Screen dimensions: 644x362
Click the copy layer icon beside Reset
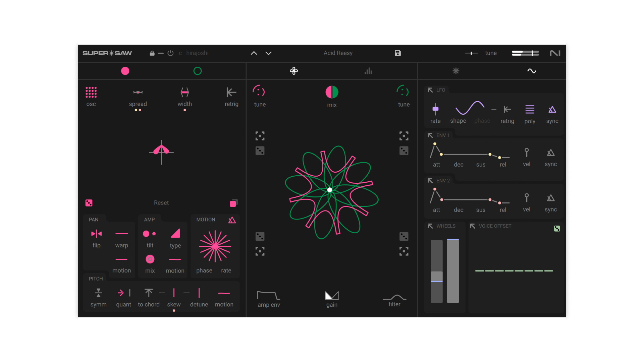[234, 203]
